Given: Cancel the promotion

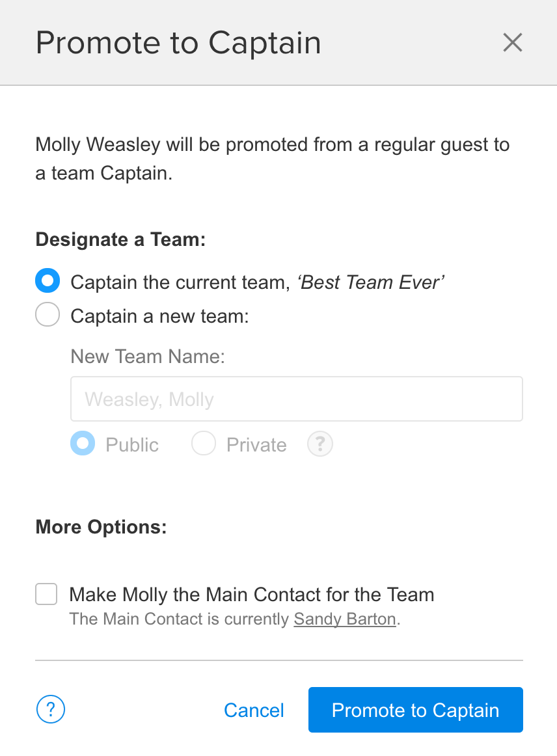Looking at the screenshot, I should point(254,710).
